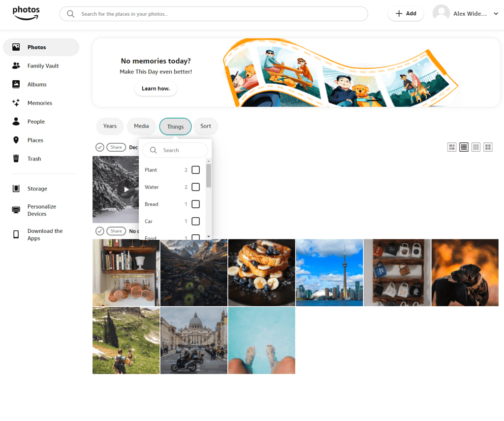Image resolution: width=504 pixels, height=421 pixels.
Task: Switch to the third grid view icon
Action: coord(476,147)
